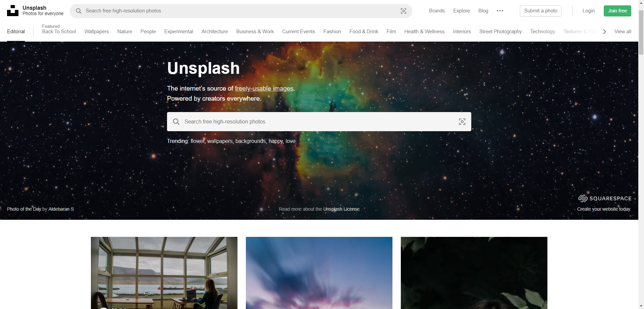This screenshot has width=644, height=309.
Task: Click the Squarespace logo
Action: pyautogui.click(x=605, y=198)
